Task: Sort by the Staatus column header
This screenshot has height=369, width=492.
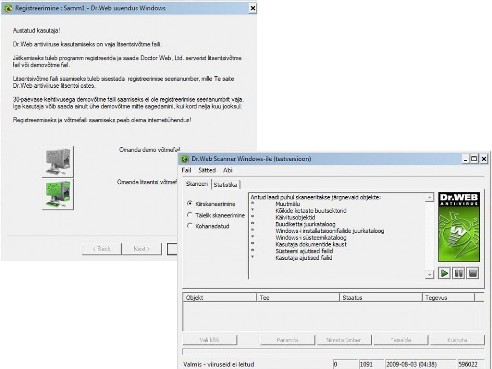Action: click(x=381, y=298)
